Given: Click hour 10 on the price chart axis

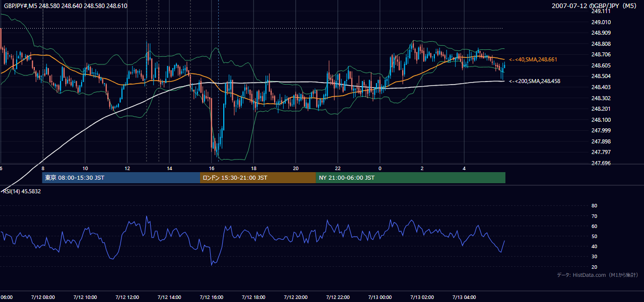Looking at the screenshot, I should tap(85, 168).
